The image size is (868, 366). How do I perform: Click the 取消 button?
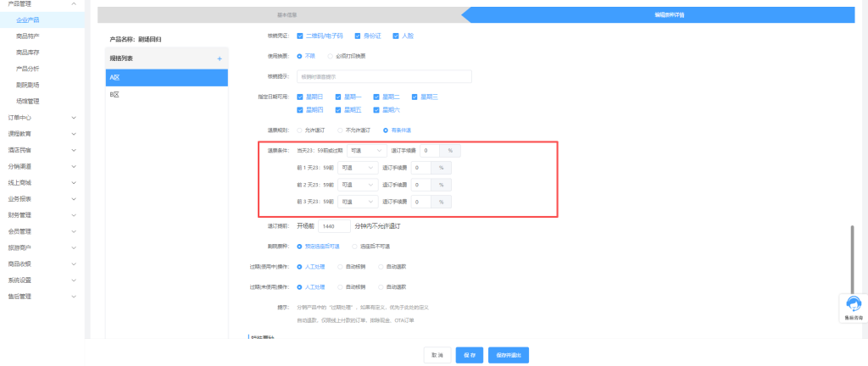point(437,356)
